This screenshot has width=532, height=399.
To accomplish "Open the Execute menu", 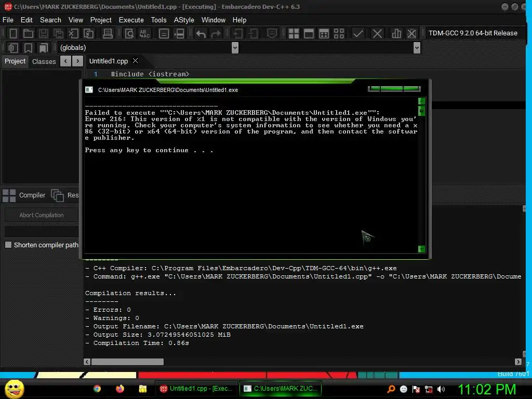I will click(131, 20).
